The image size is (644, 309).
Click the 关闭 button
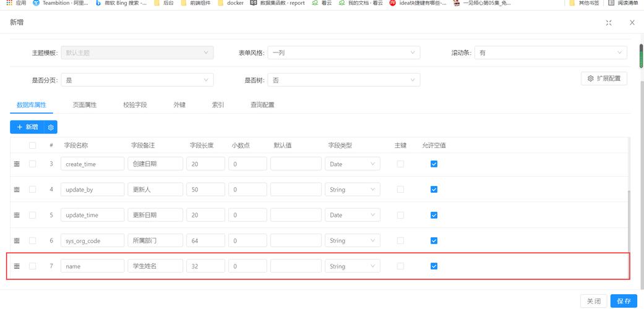click(x=594, y=301)
